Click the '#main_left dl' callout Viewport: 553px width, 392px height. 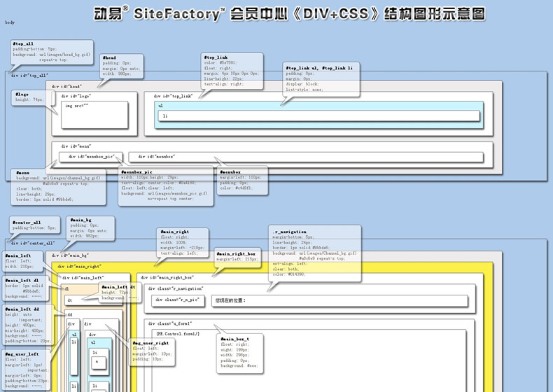click(24, 288)
